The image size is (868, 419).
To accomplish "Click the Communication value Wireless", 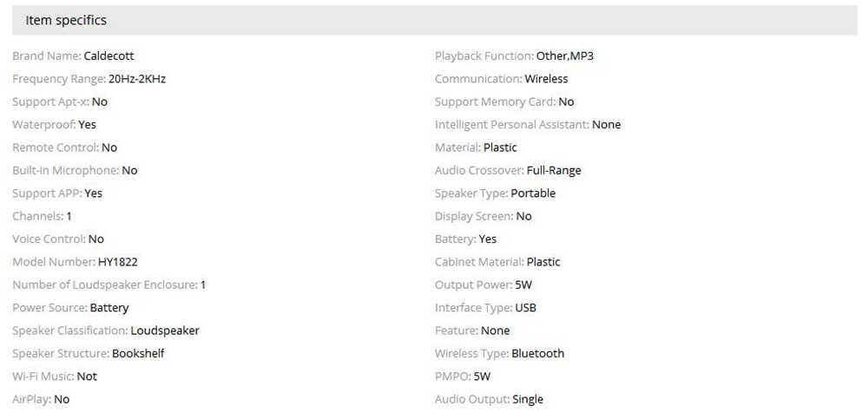I will click(546, 79).
